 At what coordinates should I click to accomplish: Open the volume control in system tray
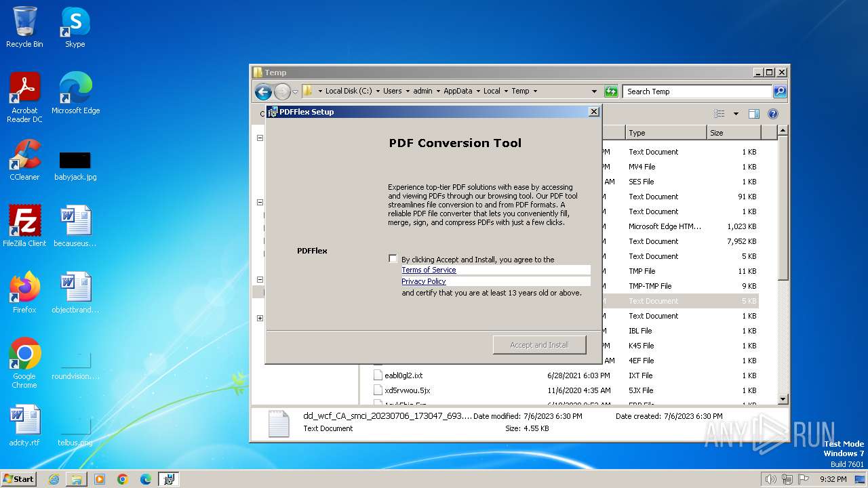tap(770, 479)
